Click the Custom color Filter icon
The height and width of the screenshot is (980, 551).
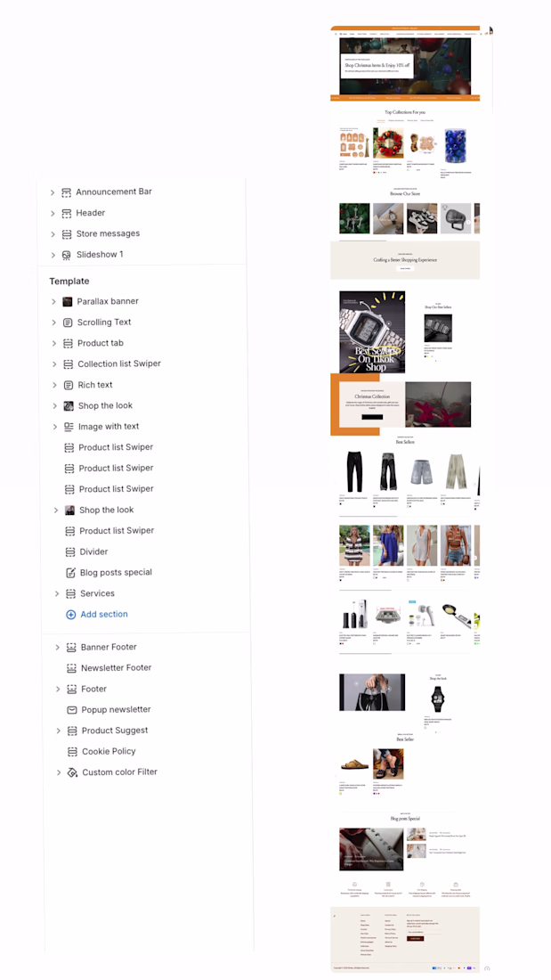point(72,772)
